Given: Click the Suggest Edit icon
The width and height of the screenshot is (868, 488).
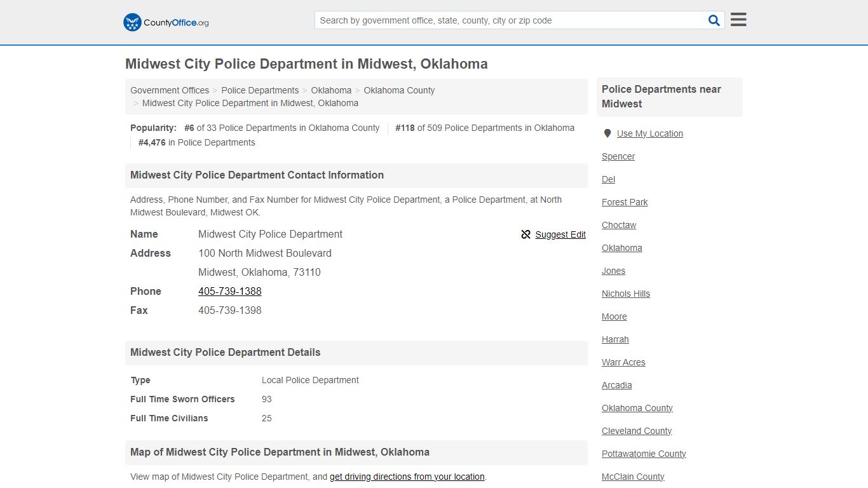Looking at the screenshot, I should (526, 234).
